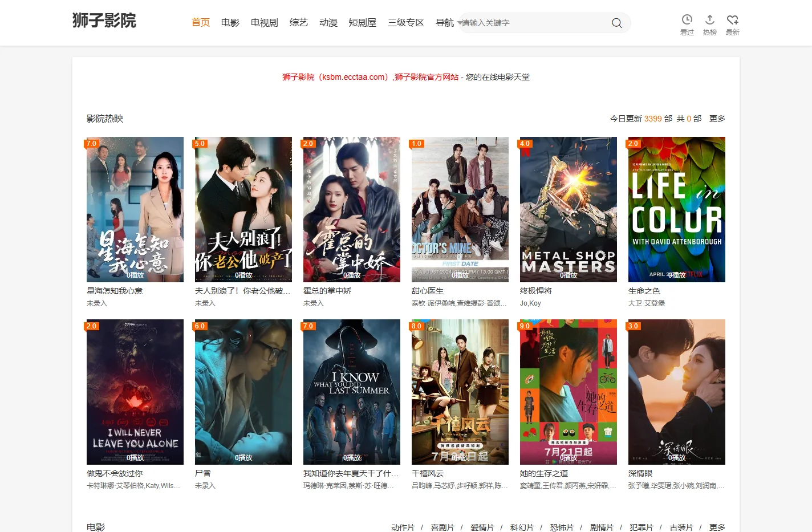Click the search magnifier icon
This screenshot has width=812, height=532.
click(616, 23)
